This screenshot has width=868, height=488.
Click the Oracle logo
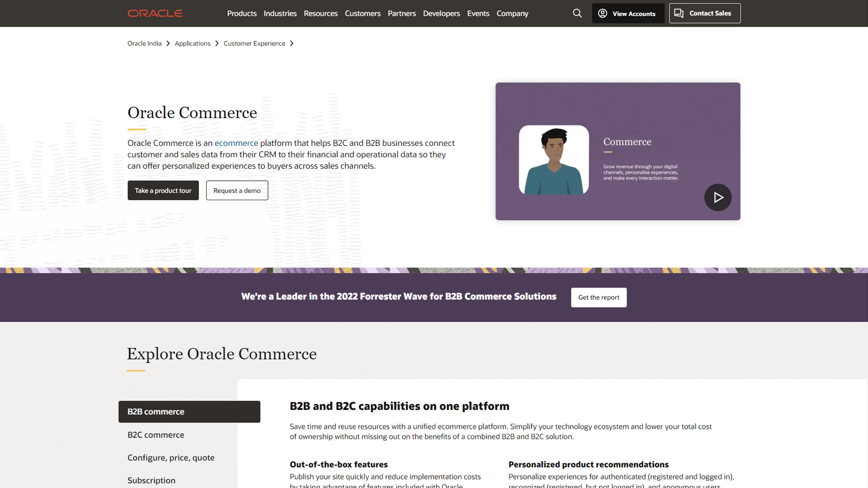(x=155, y=13)
